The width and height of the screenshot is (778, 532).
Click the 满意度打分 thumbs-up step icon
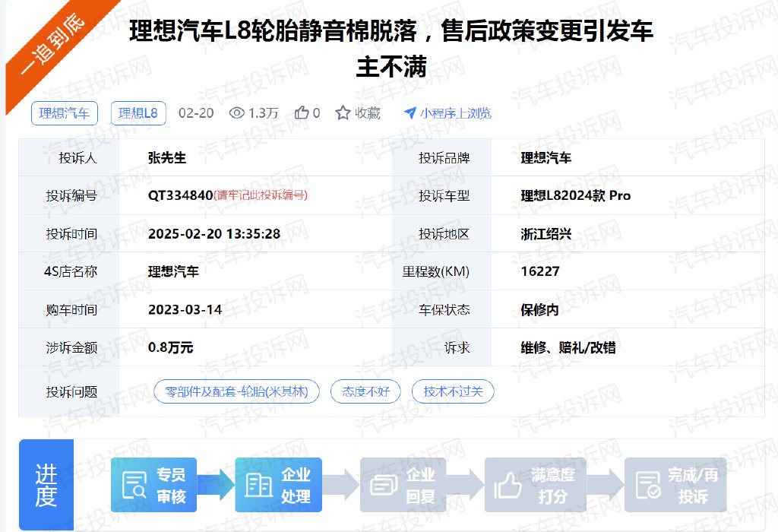pos(507,485)
